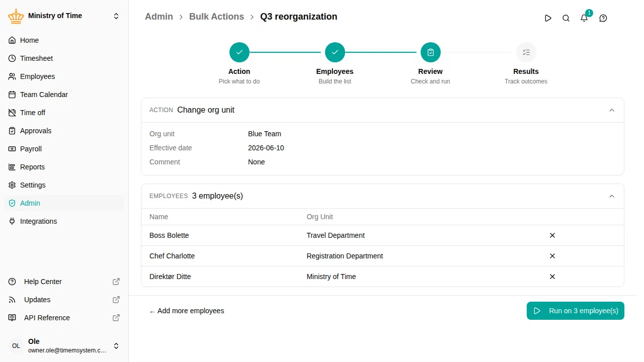Open the Timesheet page

[x=64, y=58]
